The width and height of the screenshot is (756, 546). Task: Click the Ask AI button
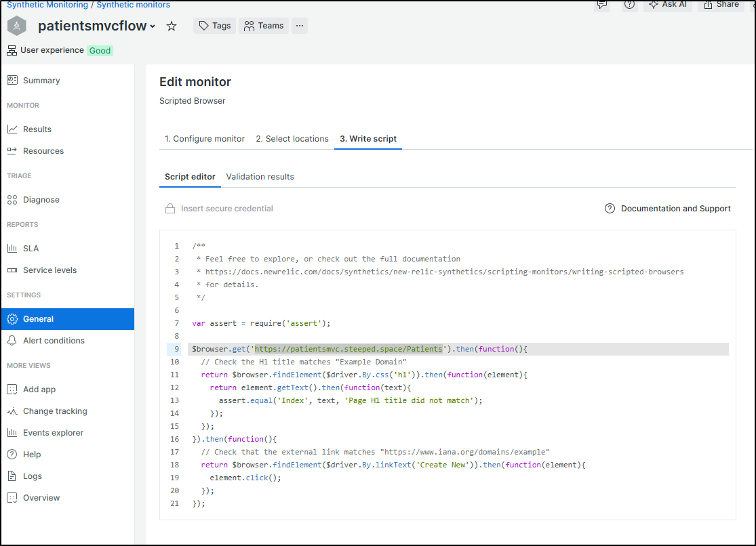point(668,5)
